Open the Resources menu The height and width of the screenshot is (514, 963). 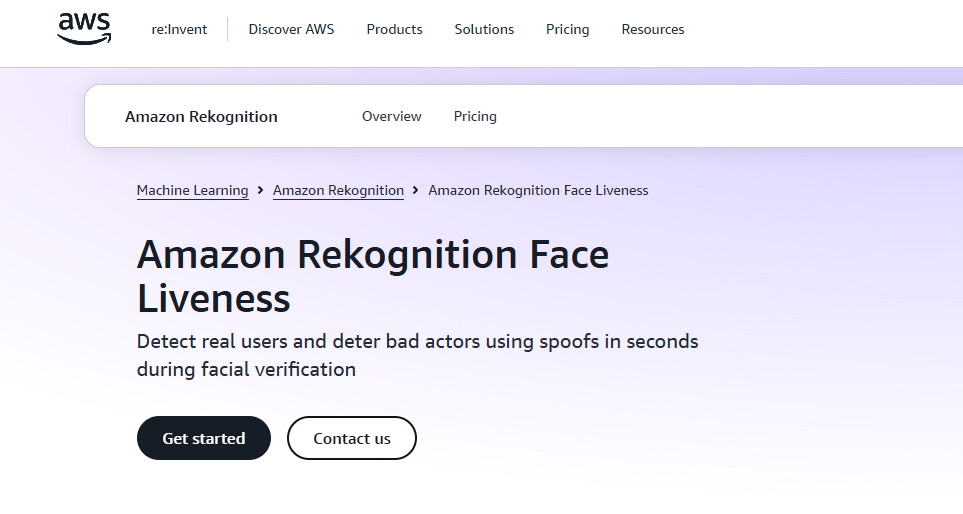coord(653,29)
